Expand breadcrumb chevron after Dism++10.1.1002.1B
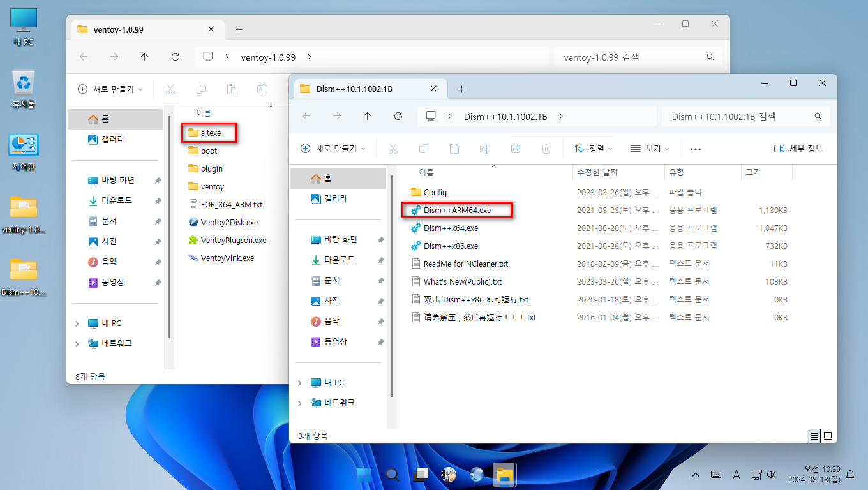 pyautogui.click(x=561, y=116)
